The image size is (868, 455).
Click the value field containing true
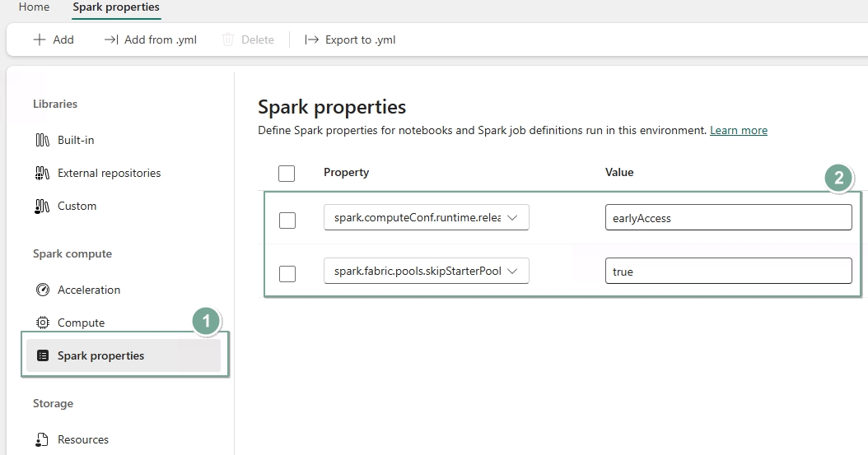click(x=729, y=271)
